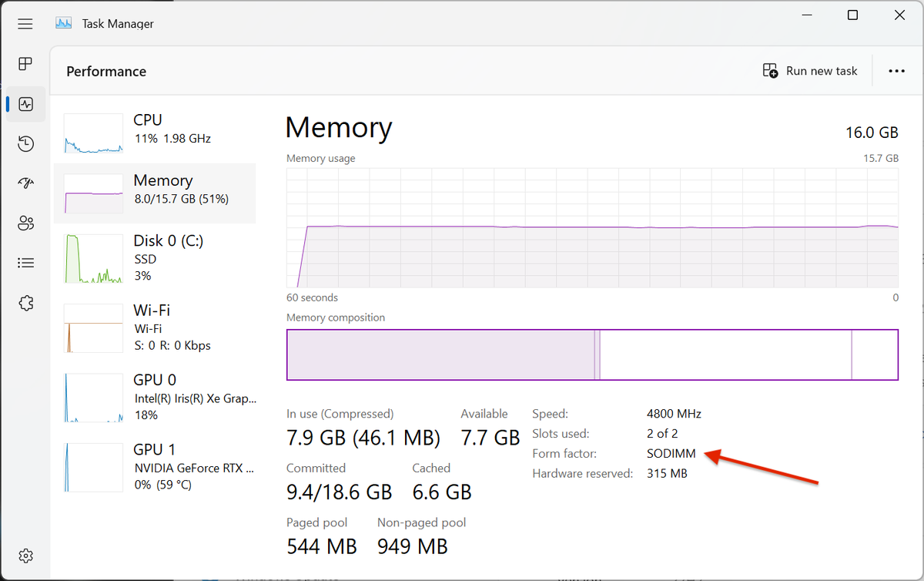Open the Startup apps page
The width and height of the screenshot is (924, 581).
click(x=25, y=183)
